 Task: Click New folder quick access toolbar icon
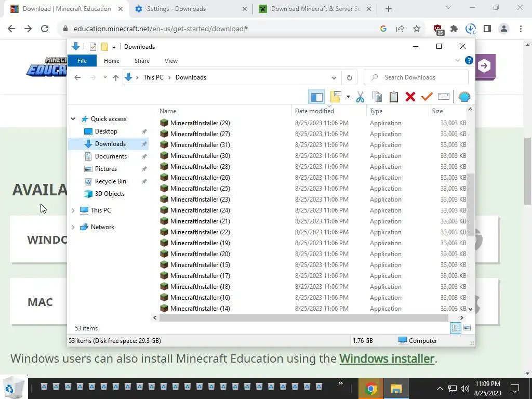(x=104, y=47)
